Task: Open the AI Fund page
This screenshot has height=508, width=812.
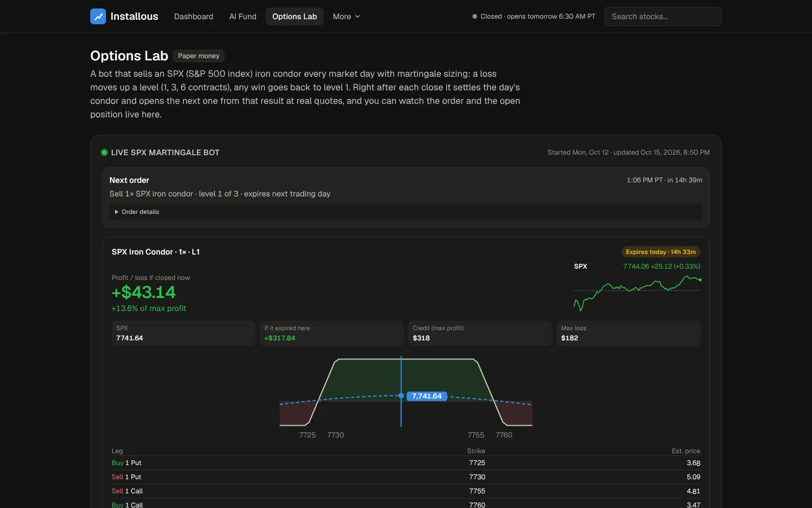Action: [x=242, y=16]
